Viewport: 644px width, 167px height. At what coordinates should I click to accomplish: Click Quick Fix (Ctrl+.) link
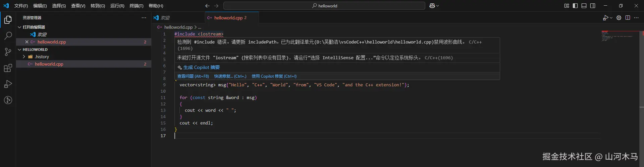[x=230, y=76]
